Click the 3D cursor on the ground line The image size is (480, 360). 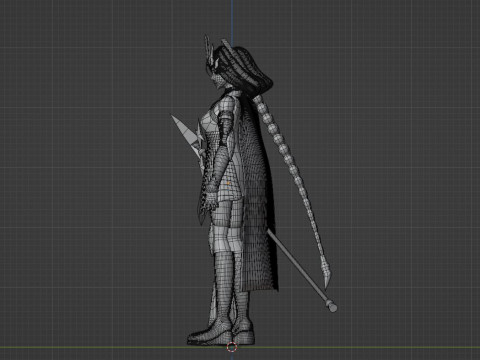tap(232, 347)
